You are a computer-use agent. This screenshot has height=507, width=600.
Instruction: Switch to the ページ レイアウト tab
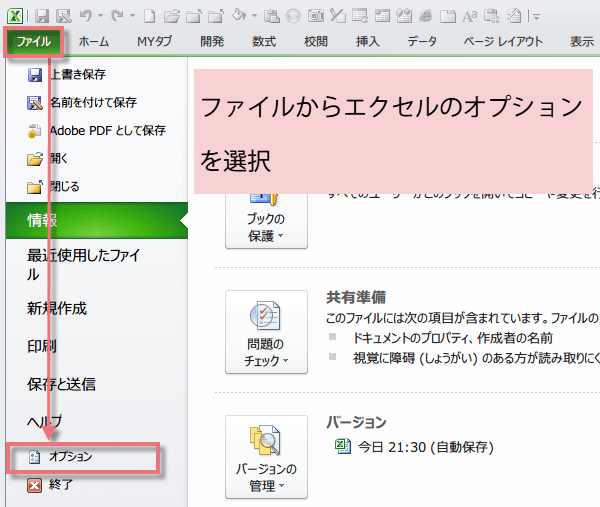pos(503,41)
